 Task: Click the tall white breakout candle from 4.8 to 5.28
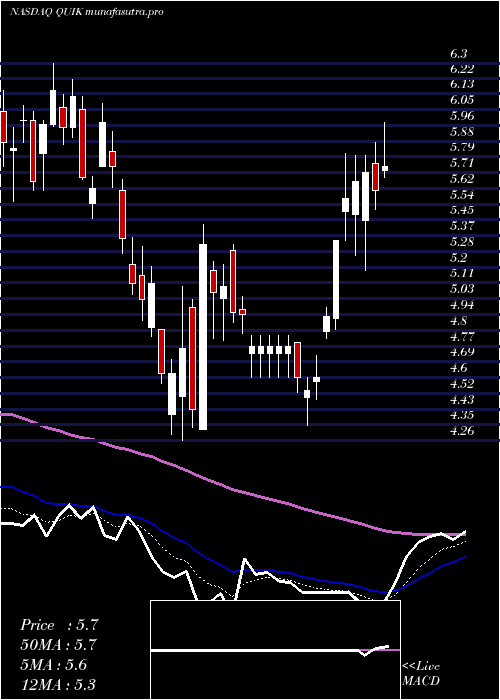pos(336,279)
